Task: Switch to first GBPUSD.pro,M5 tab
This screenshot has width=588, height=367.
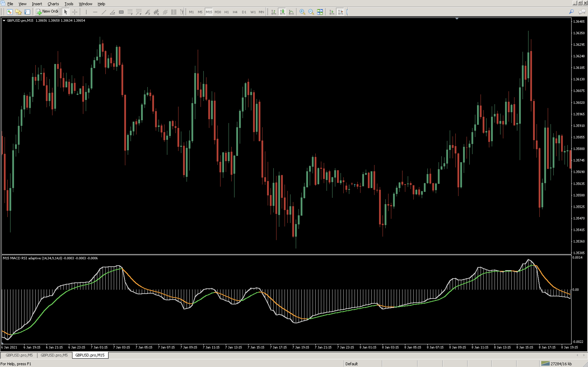Action: 19,355
